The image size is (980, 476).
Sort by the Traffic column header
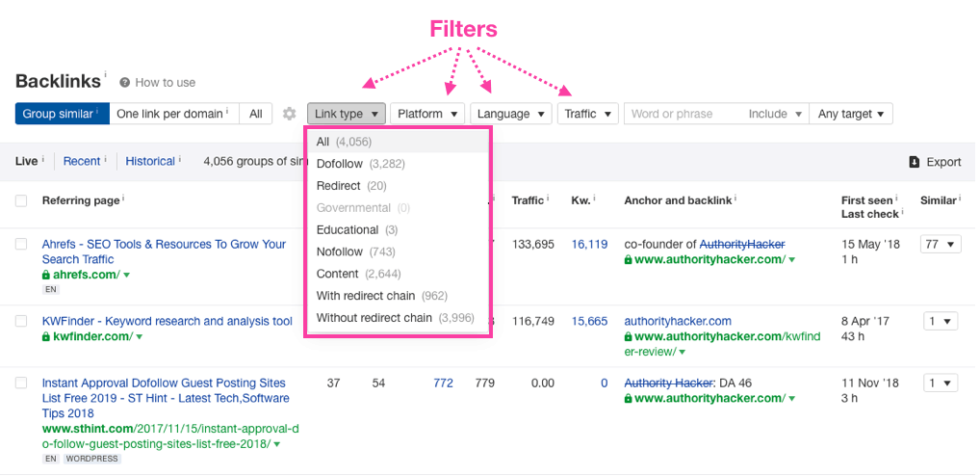528,200
